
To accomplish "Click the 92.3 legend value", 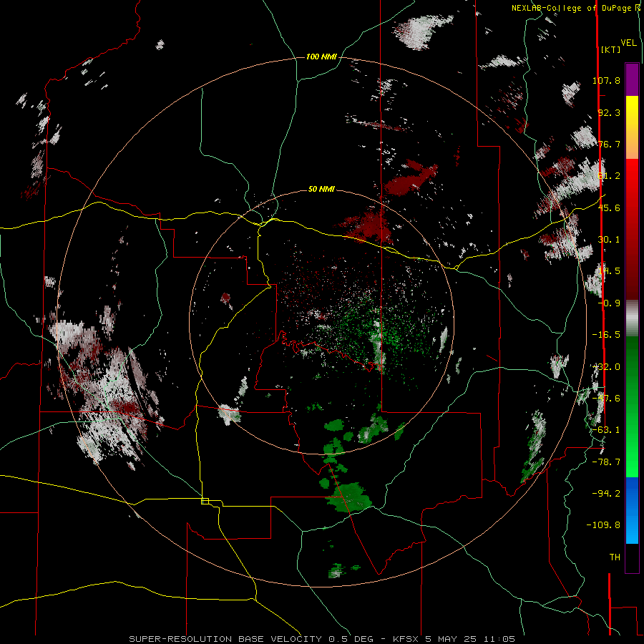I will (609, 112).
